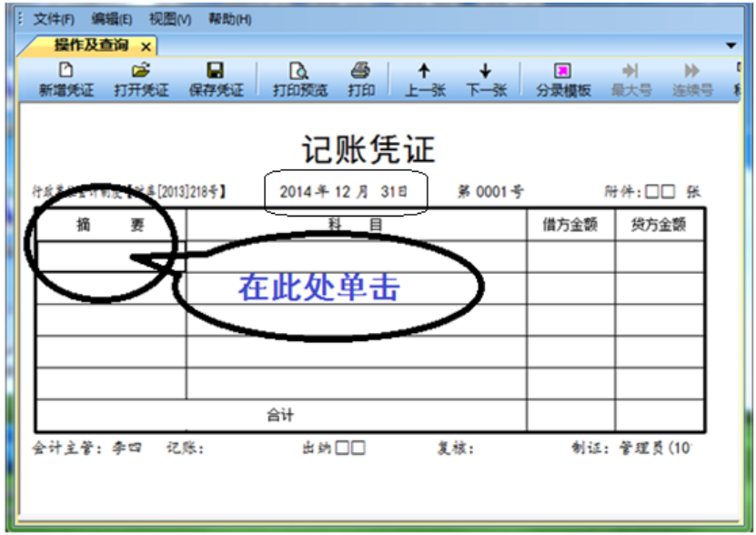Select the 操作及查询 tab

tap(90, 45)
